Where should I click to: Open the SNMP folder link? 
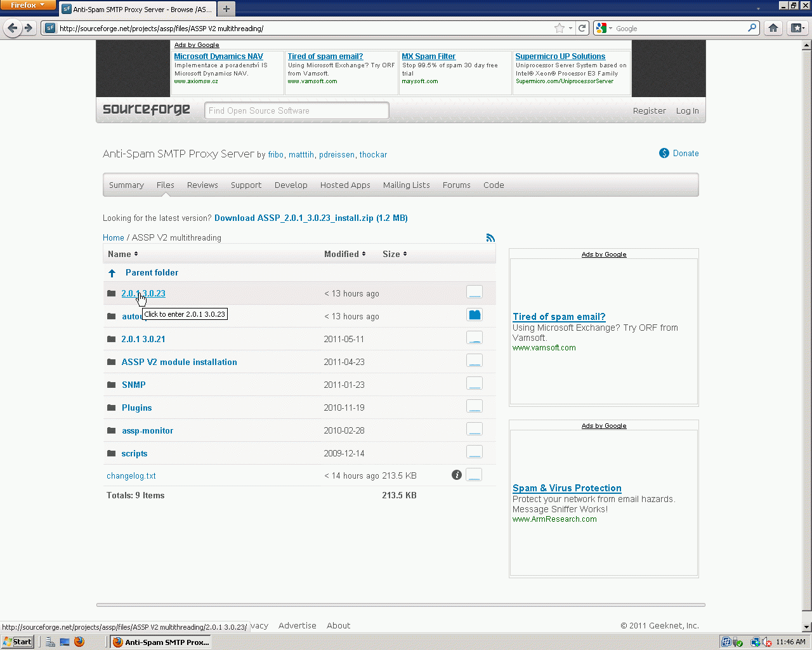pos(134,385)
